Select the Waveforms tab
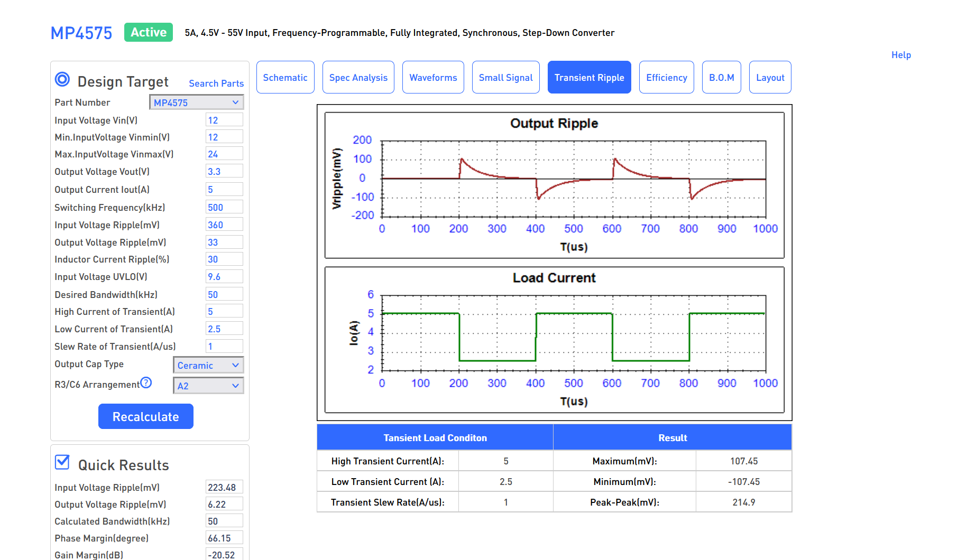Screen dimensions: 958x560 (433, 78)
